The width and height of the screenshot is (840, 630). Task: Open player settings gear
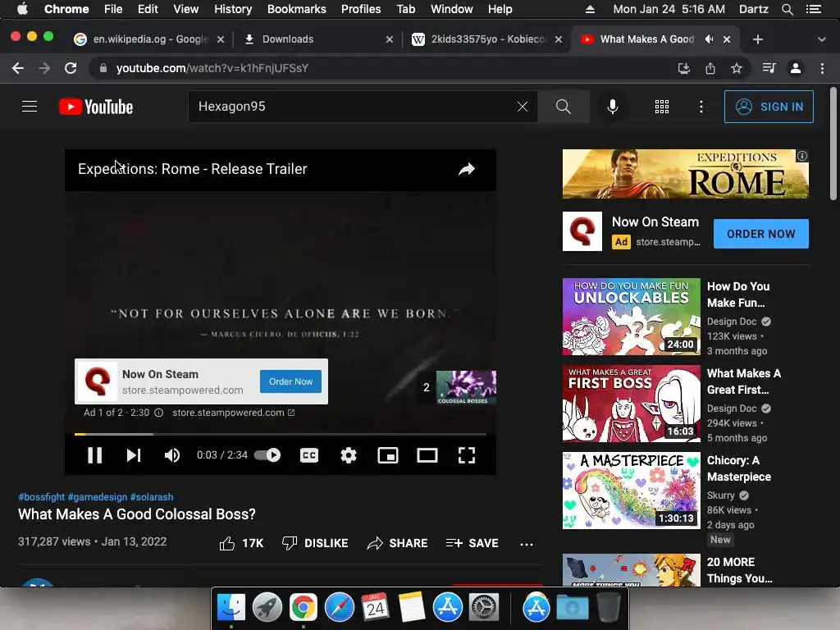tap(348, 455)
